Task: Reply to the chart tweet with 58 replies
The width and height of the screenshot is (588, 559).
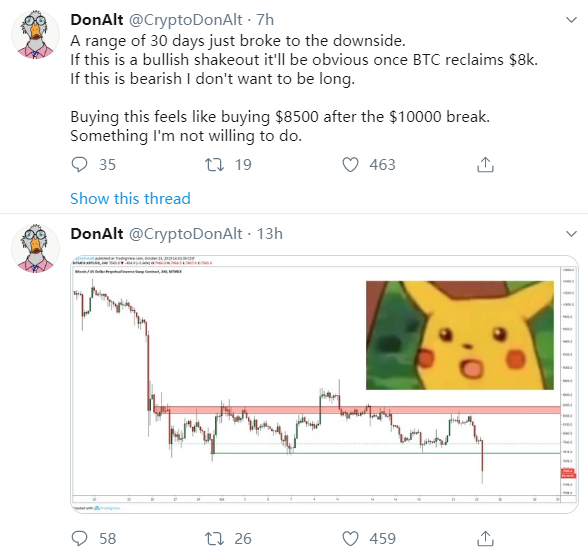Action: pos(80,538)
